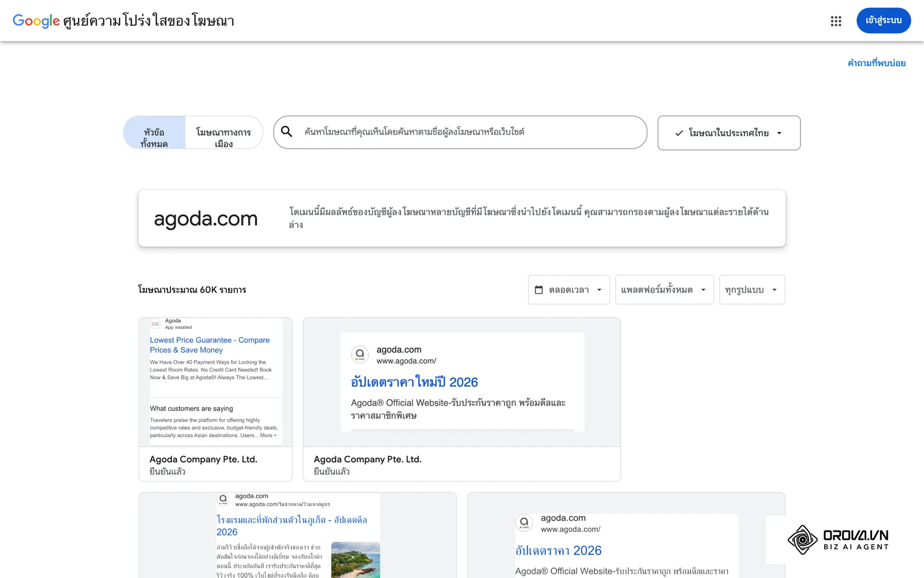The image size is (924, 578).
Task: Click the Agoda logo in Phuket hotels ad
Action: pos(223,499)
